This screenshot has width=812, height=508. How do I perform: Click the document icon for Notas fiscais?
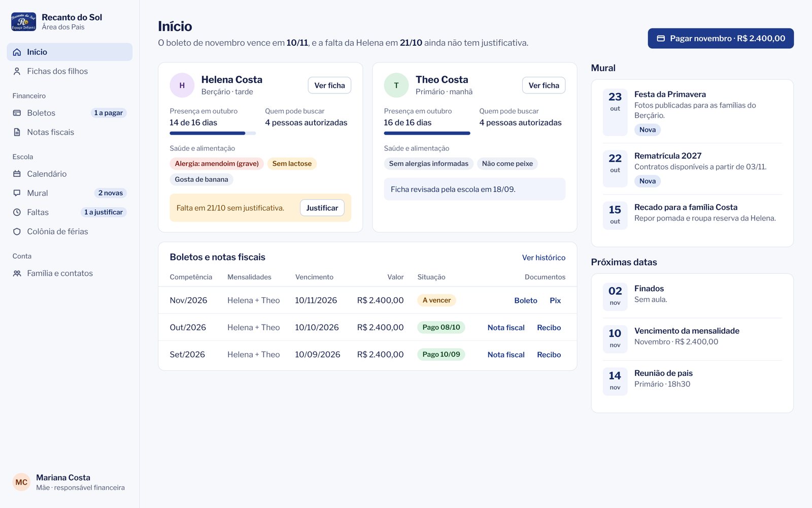17,132
